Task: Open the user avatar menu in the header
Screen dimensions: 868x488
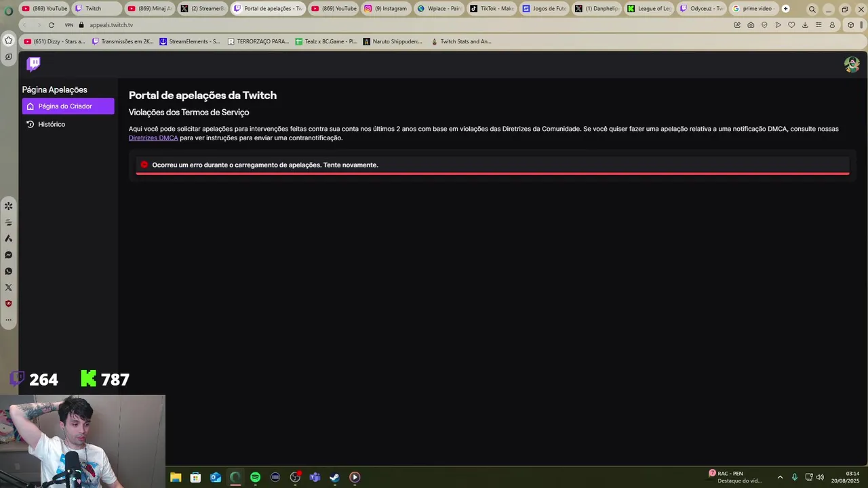Action: [852, 64]
